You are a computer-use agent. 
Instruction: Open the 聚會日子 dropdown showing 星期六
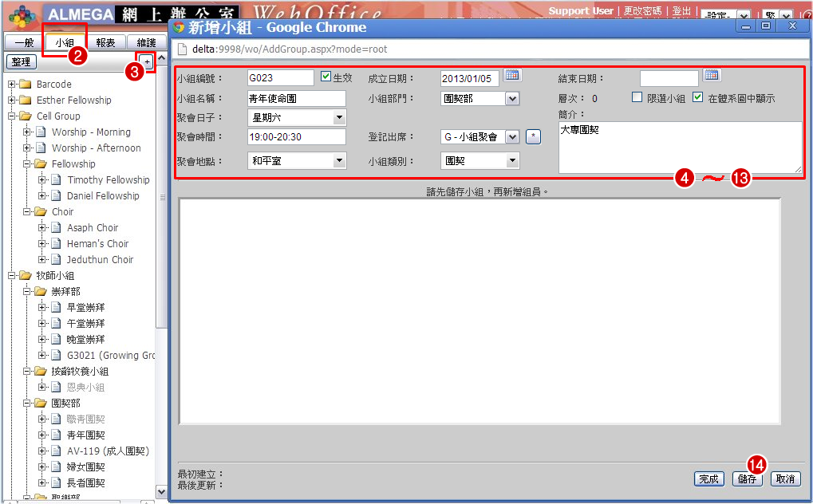[x=297, y=118]
